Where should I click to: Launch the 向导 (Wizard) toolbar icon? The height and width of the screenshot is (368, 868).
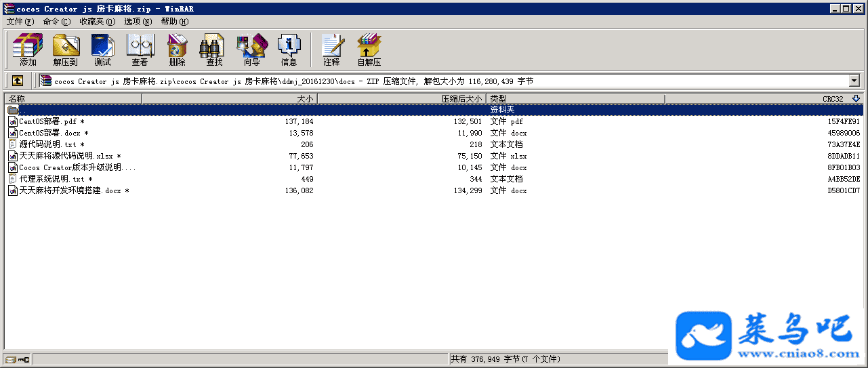(251, 49)
